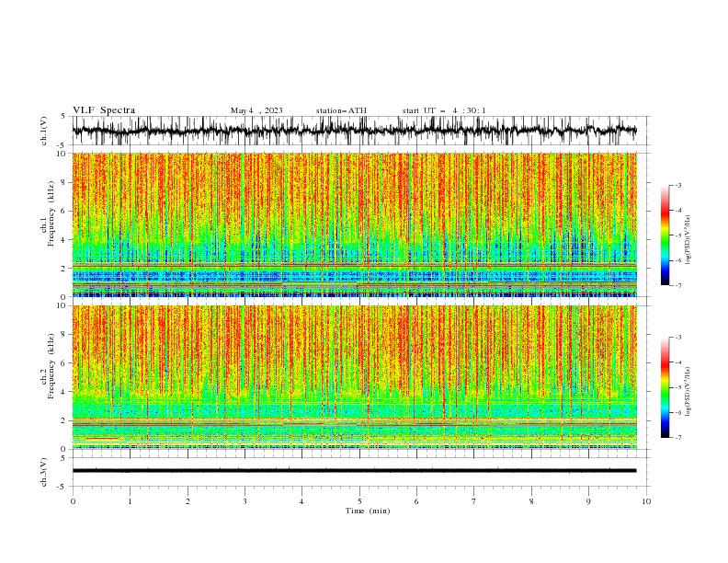Viewport: 728px width, 563px height.
Task: Click the ch.3(V) axis label
Action: point(44,472)
